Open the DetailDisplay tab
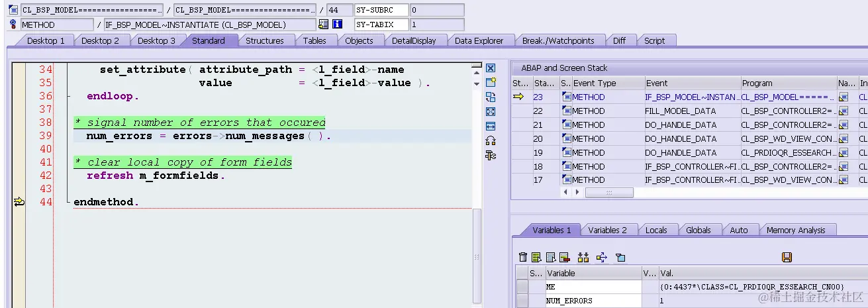The height and width of the screenshot is (308, 868). click(x=414, y=40)
